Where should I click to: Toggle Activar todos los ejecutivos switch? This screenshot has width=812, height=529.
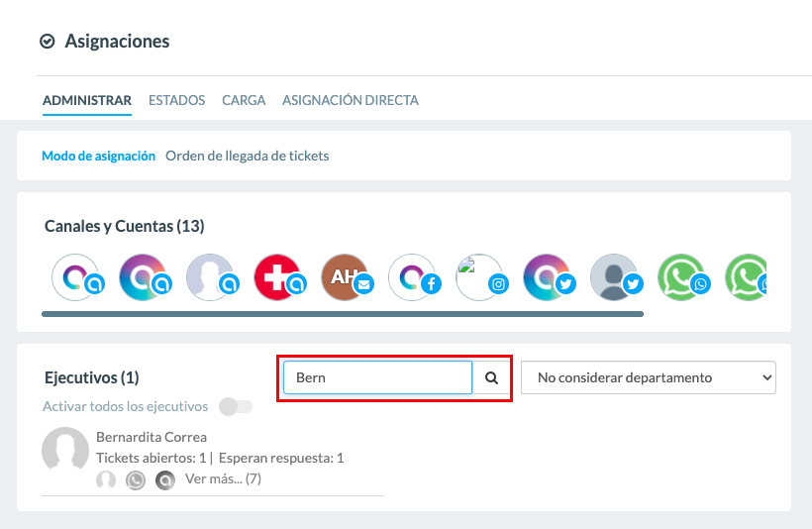(236, 407)
